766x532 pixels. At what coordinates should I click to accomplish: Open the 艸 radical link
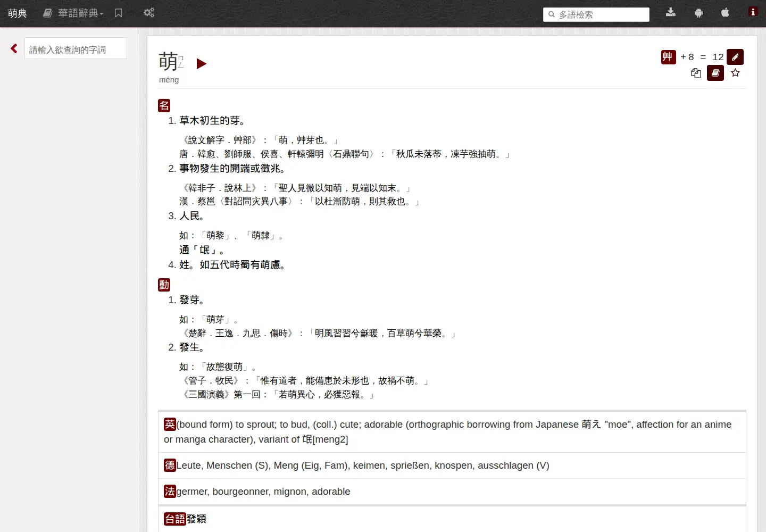click(669, 57)
